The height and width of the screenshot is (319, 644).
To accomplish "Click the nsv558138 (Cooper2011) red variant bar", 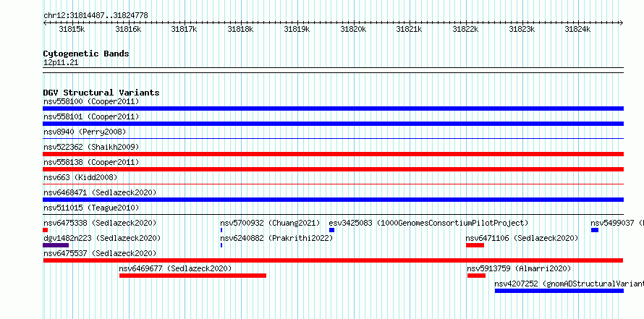I will [x=333, y=169].
